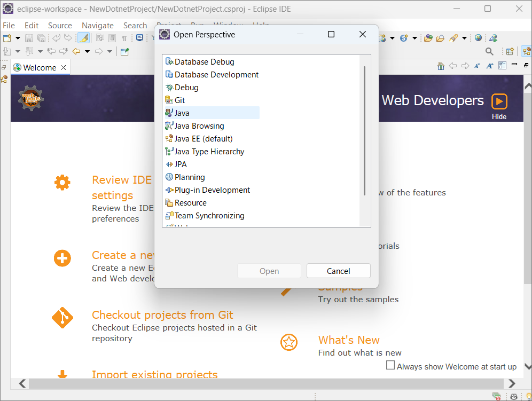Click the Redo arrow toolbar icon

[68, 38]
